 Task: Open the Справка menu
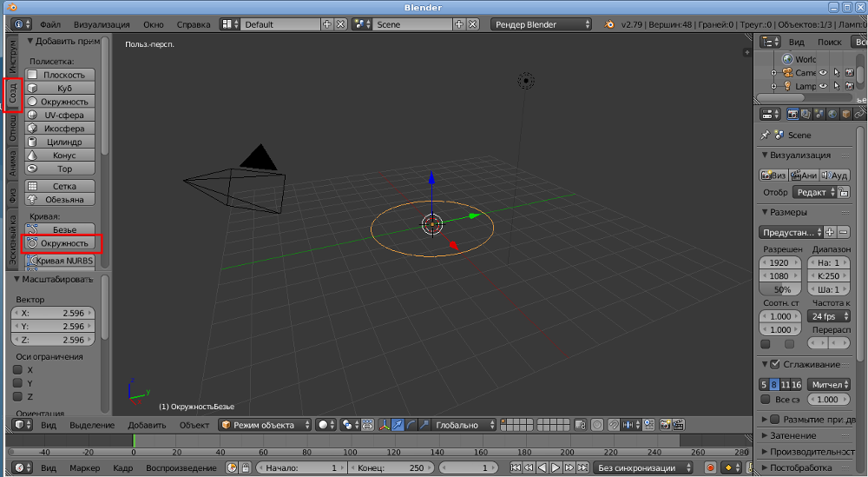pyautogui.click(x=194, y=24)
